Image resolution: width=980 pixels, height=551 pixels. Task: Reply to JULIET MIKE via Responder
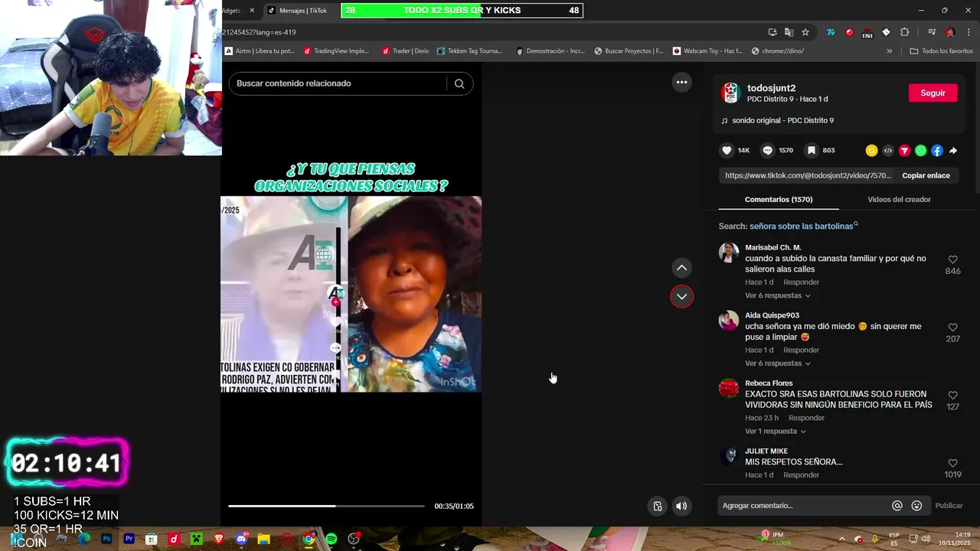[x=801, y=475]
